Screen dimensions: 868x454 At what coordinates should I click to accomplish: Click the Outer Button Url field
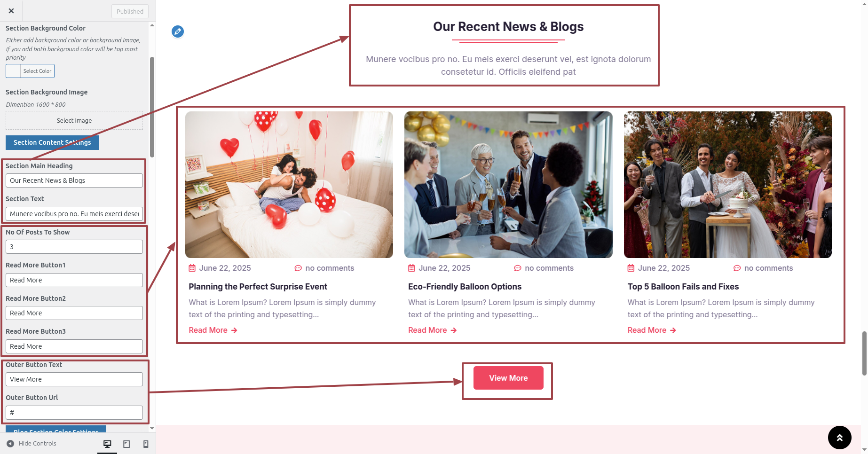click(74, 413)
